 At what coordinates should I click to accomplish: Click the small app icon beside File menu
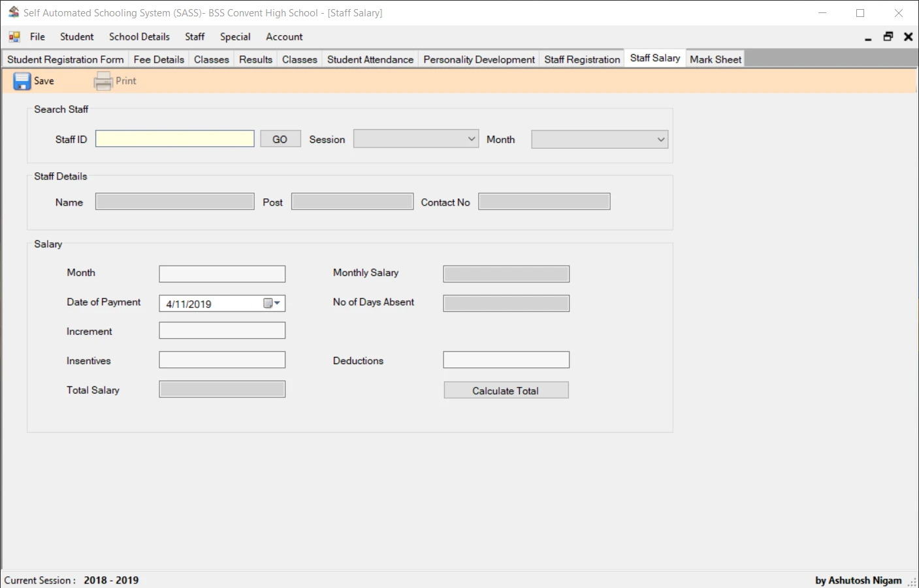tap(13, 37)
